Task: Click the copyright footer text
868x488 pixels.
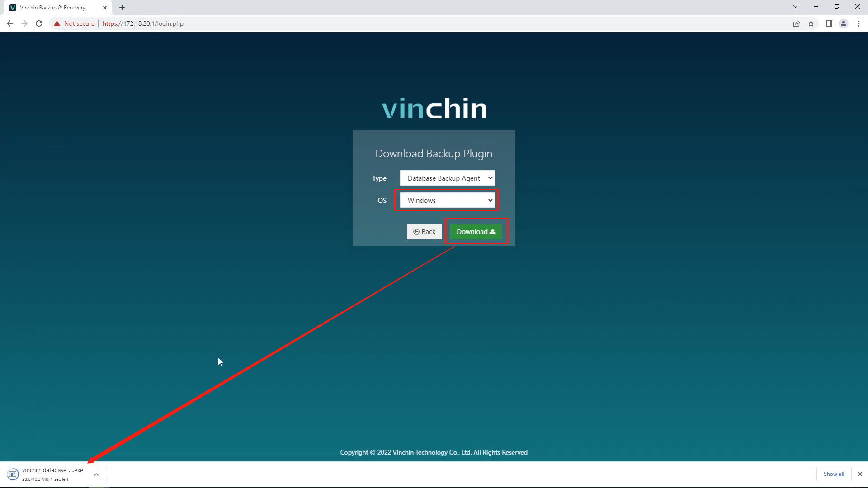Action: tap(434, 452)
